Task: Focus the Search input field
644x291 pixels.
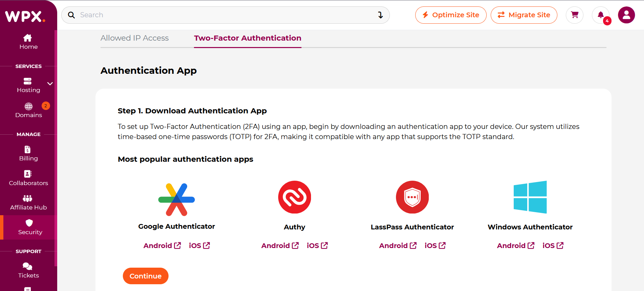Action: point(225,15)
